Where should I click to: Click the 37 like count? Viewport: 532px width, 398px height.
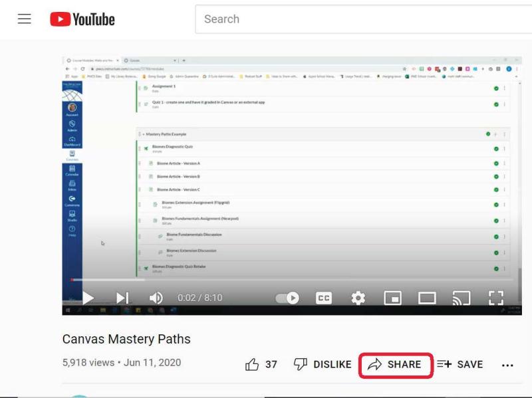271,364
